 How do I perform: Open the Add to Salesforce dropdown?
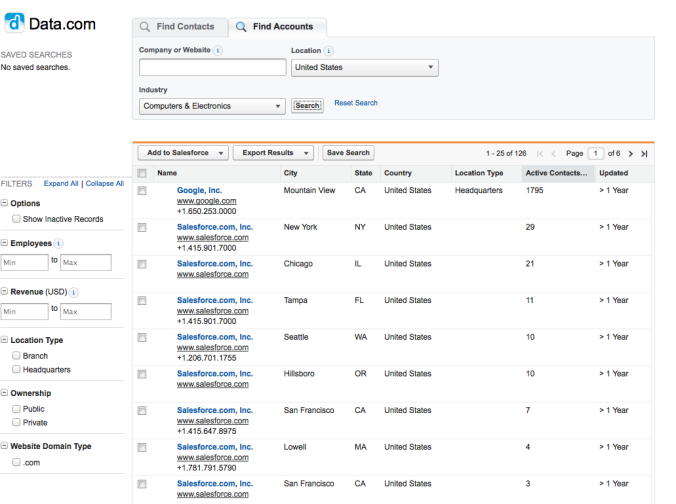(x=183, y=153)
